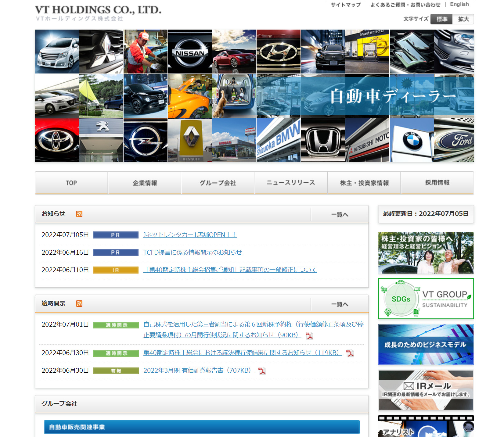Image resolution: width=504 pixels, height=437 pixels.
Task: Click the お知らせ section heading text
Action: pos(53,214)
